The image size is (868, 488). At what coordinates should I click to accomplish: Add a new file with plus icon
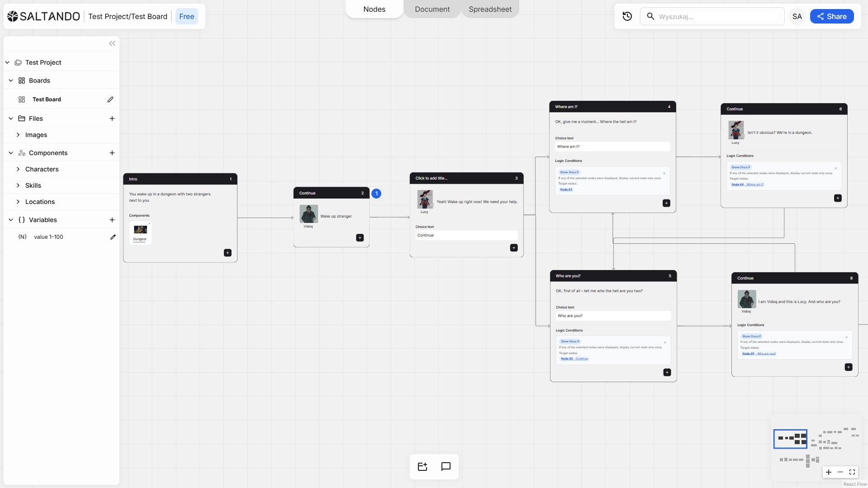[112, 118]
